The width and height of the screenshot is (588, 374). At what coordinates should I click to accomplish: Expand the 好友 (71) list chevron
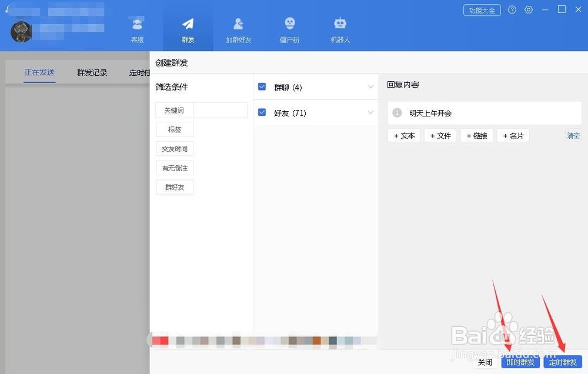(370, 112)
